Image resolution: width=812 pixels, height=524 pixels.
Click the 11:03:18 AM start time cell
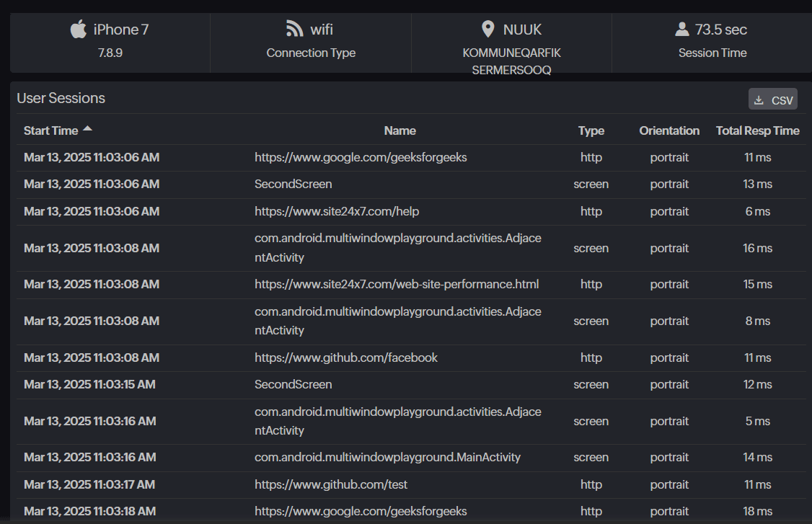click(89, 511)
